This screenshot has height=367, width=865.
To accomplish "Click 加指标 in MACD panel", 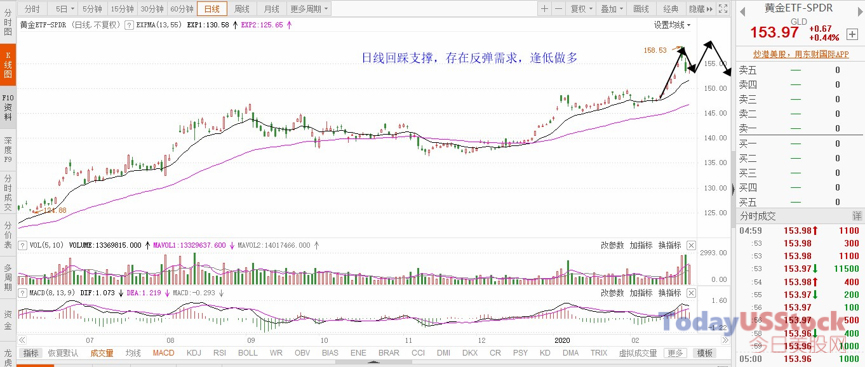I will point(641,292).
